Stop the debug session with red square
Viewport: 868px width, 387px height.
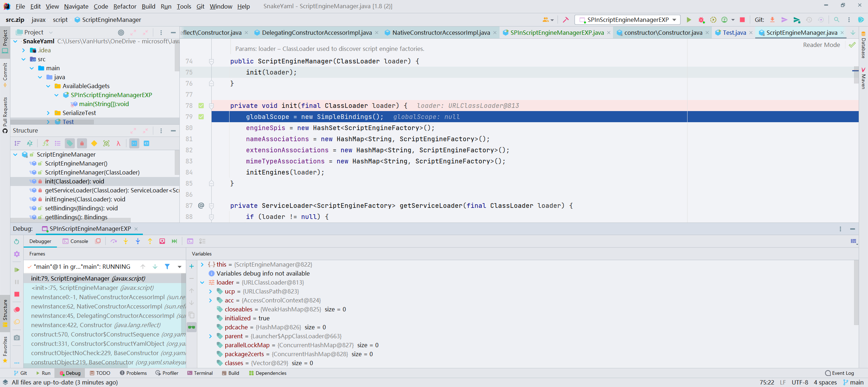click(17, 294)
